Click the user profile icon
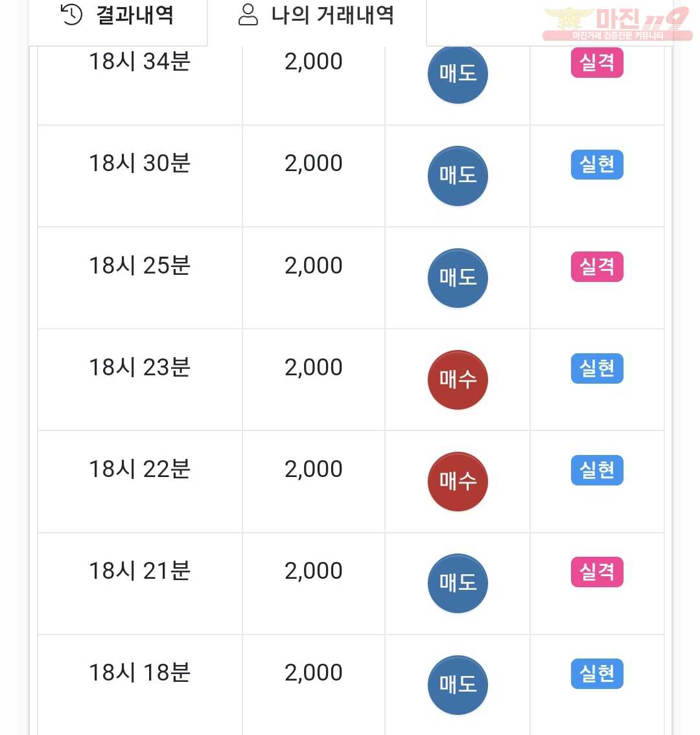This screenshot has width=700, height=735. pos(248,14)
